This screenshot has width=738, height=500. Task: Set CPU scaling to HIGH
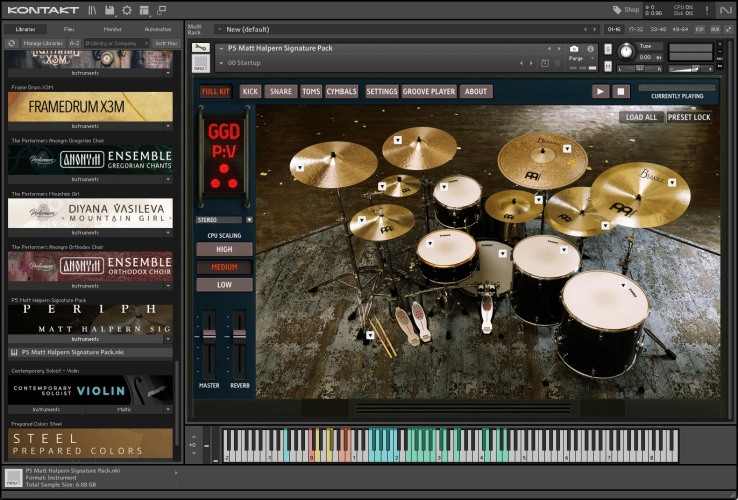point(224,249)
